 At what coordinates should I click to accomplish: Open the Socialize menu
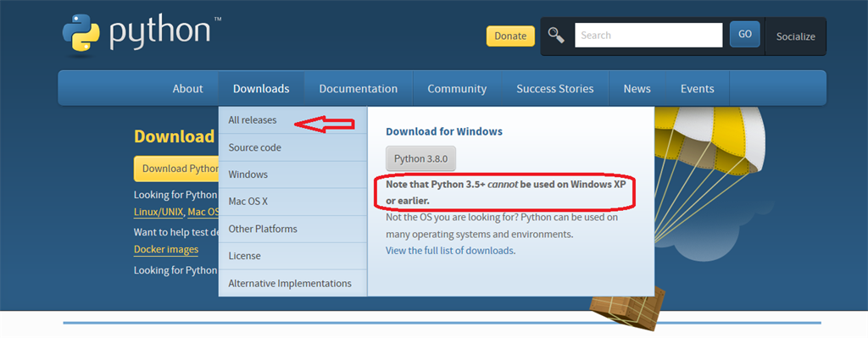point(795,36)
